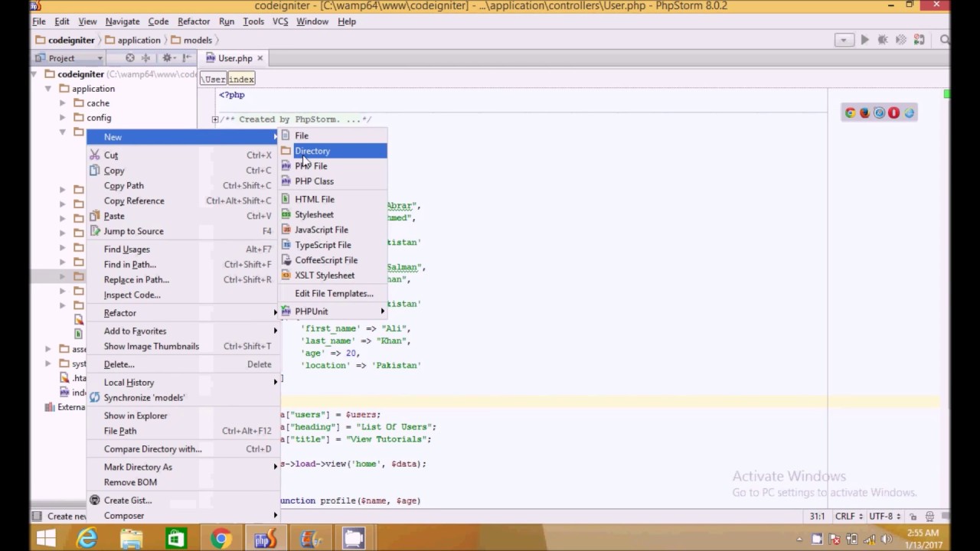Select PHP Class in the New submenu
Viewport: 980px width, 551px height.
(333, 181)
